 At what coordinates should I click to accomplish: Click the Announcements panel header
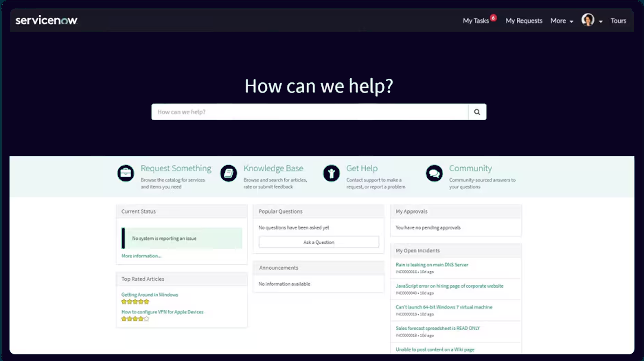pos(318,268)
